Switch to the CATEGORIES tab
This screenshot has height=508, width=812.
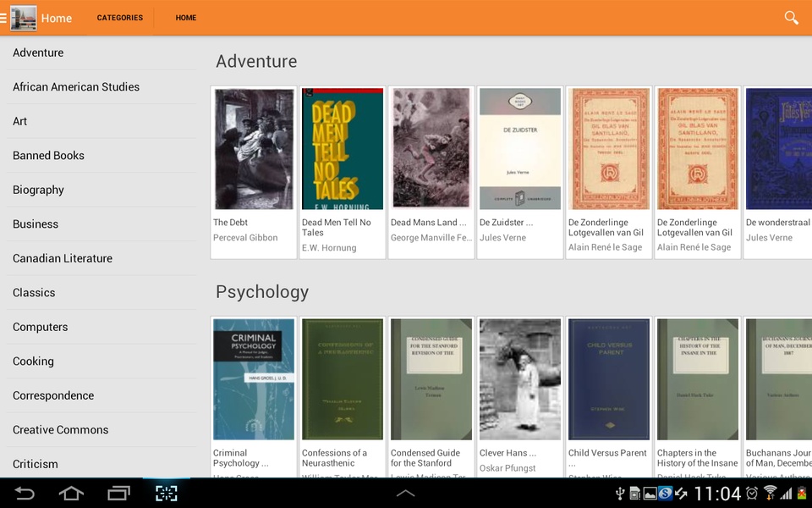click(x=119, y=18)
